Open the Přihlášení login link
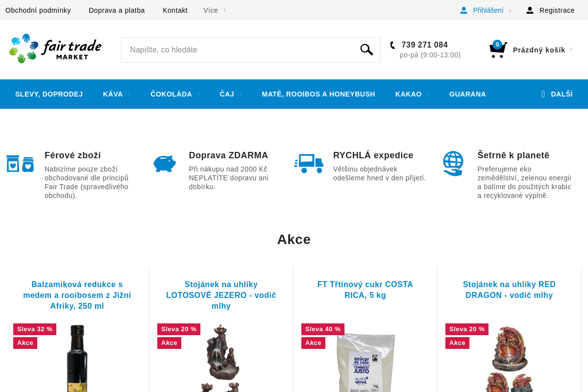 pyautogui.click(x=488, y=10)
